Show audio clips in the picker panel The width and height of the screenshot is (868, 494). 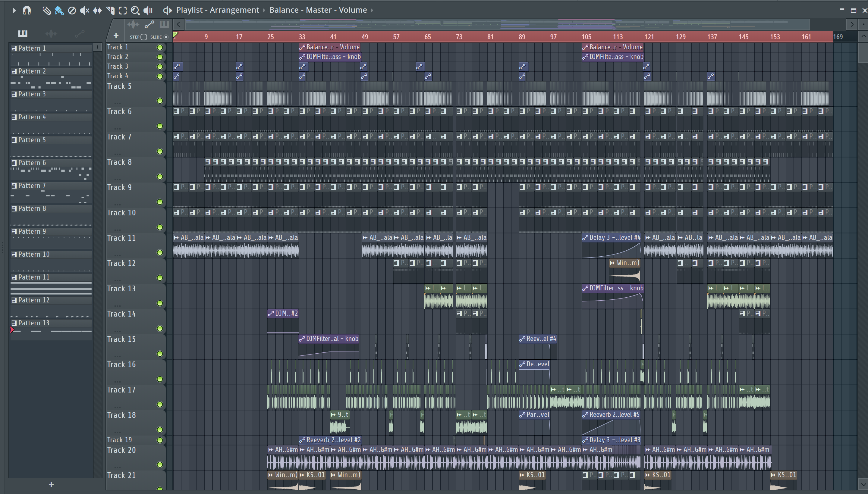pos(51,33)
